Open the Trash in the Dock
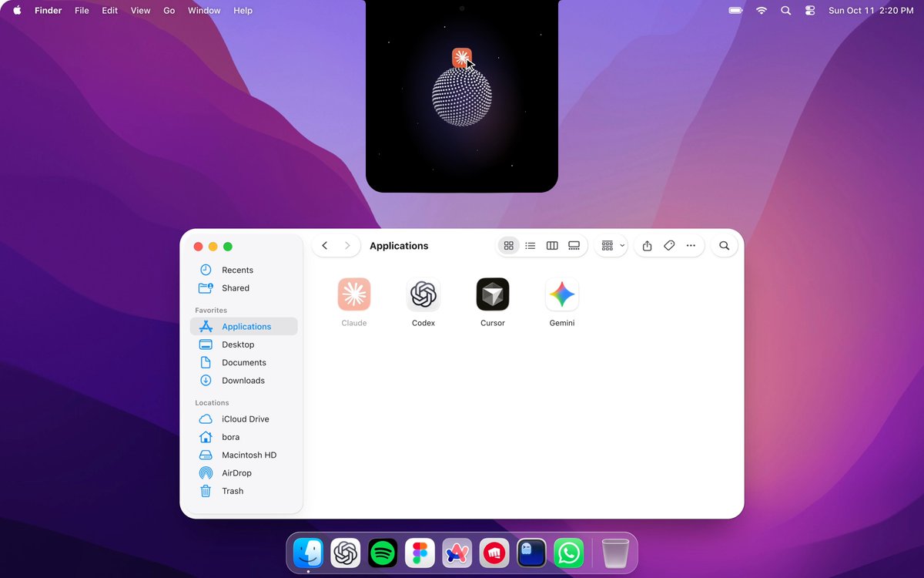This screenshot has height=578, width=924. [x=615, y=553]
